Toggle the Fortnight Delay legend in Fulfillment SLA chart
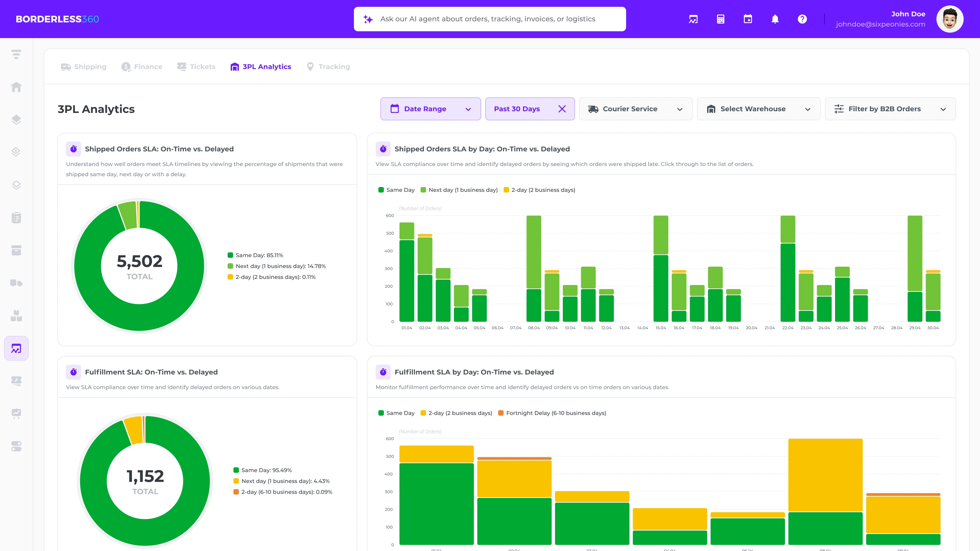980x551 pixels. click(552, 413)
